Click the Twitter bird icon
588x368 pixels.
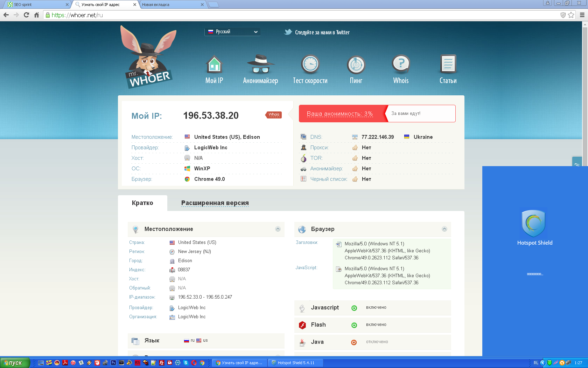click(288, 32)
